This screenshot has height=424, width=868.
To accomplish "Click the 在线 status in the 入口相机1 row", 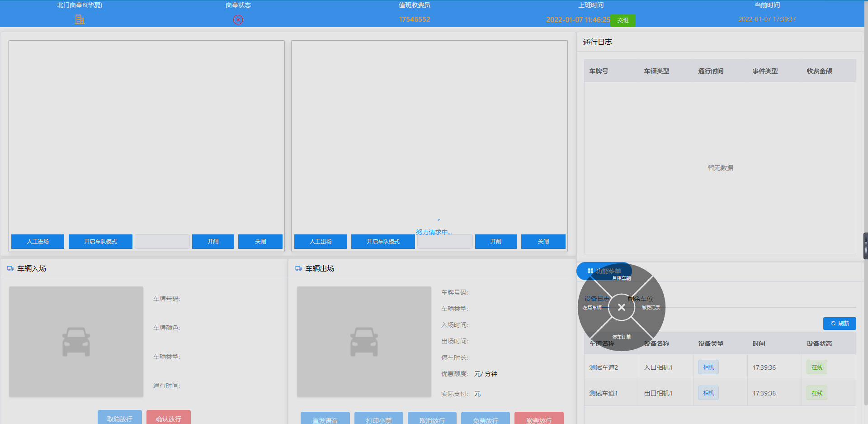I will tap(817, 367).
